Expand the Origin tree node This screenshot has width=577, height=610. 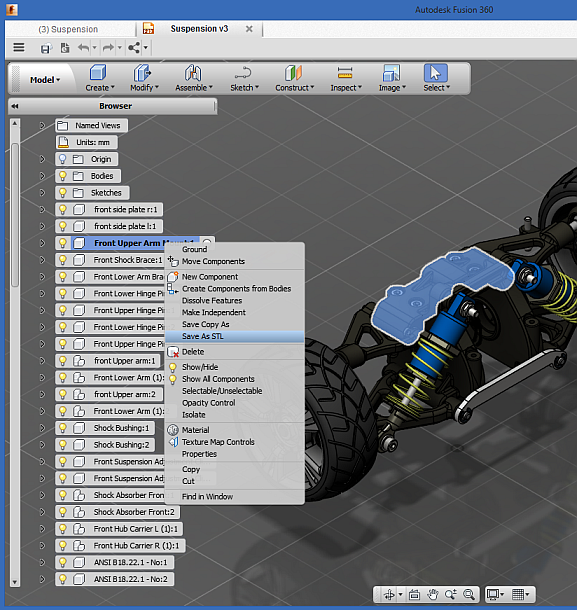(42, 159)
